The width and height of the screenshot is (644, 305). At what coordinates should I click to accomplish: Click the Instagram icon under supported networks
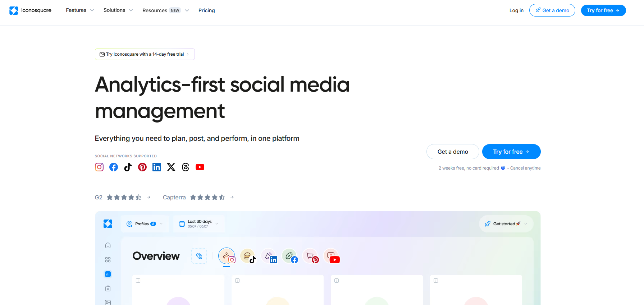click(x=99, y=167)
